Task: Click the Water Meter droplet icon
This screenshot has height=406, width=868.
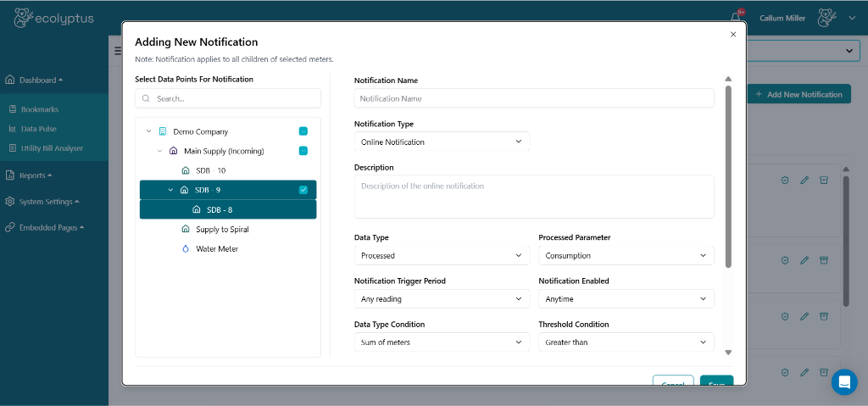Action: [x=186, y=249]
